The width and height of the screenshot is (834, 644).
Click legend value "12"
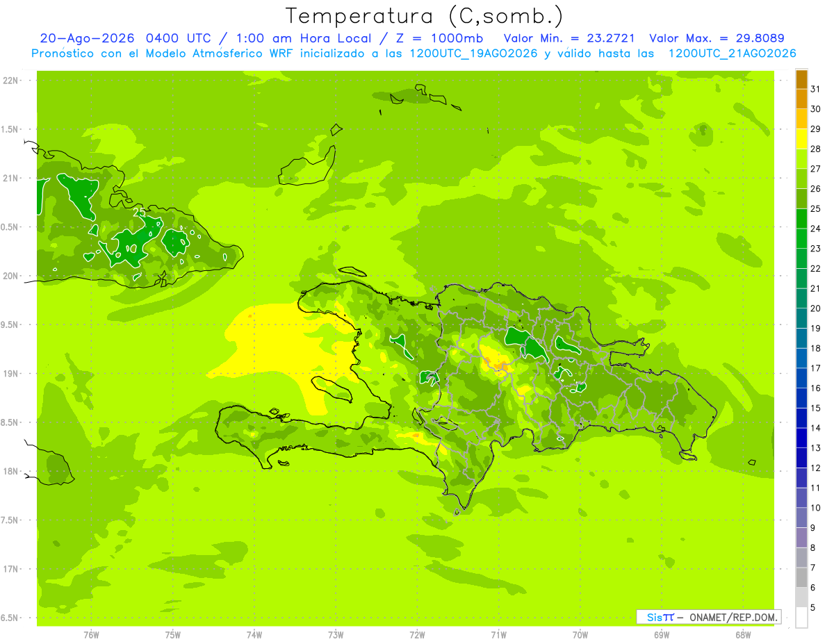816,468
